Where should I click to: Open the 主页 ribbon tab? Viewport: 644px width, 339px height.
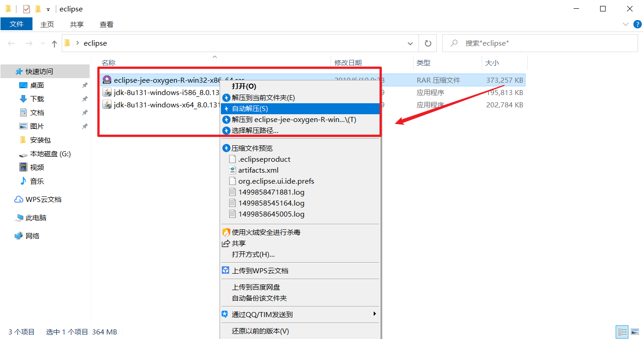[x=47, y=24]
